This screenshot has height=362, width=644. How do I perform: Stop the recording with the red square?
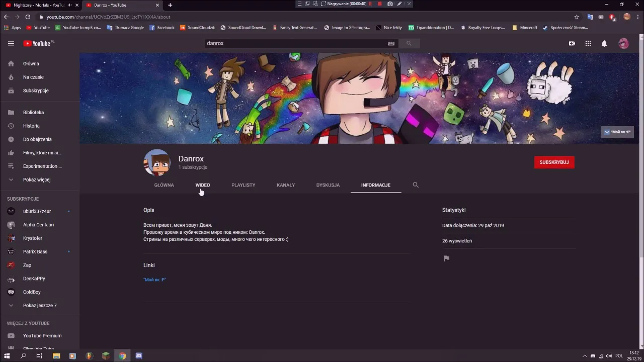379,4
